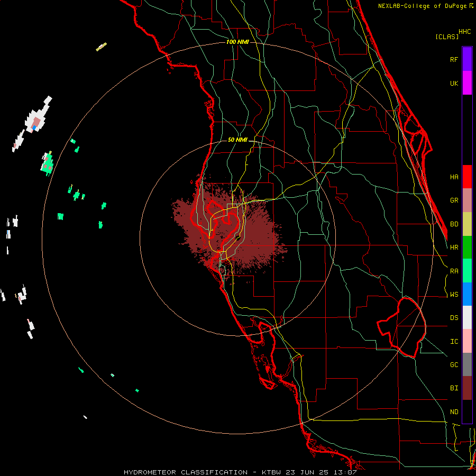Pick the light green RA legend swatch

[467, 271]
